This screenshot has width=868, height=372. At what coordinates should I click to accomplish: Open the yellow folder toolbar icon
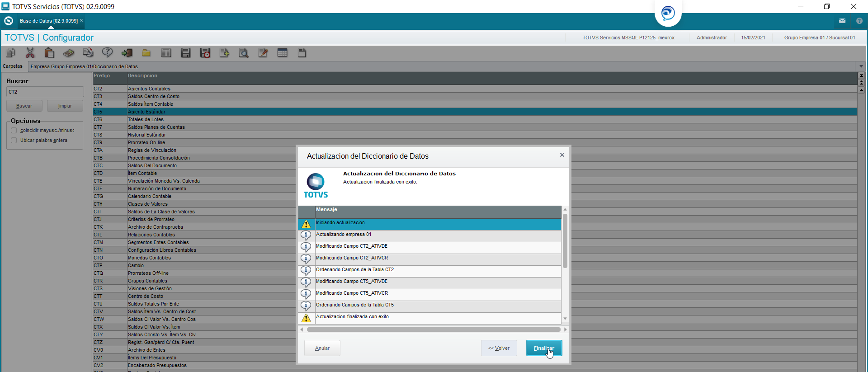point(146,53)
